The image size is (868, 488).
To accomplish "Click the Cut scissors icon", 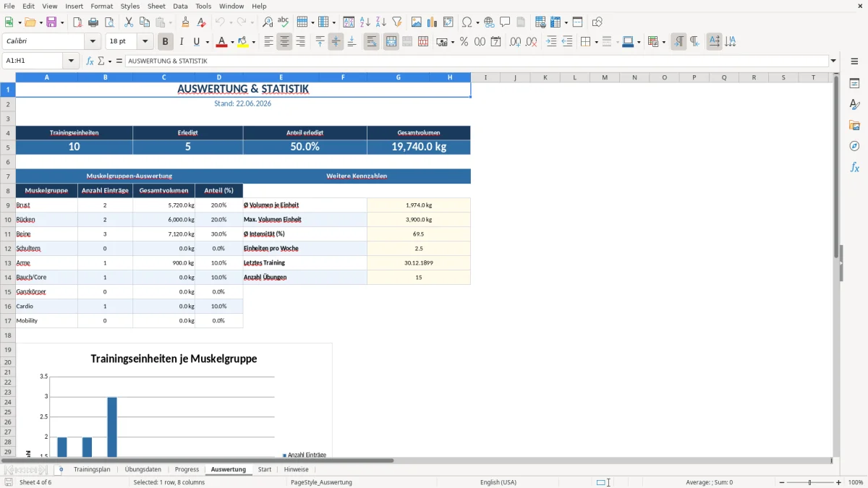I will tap(129, 22).
